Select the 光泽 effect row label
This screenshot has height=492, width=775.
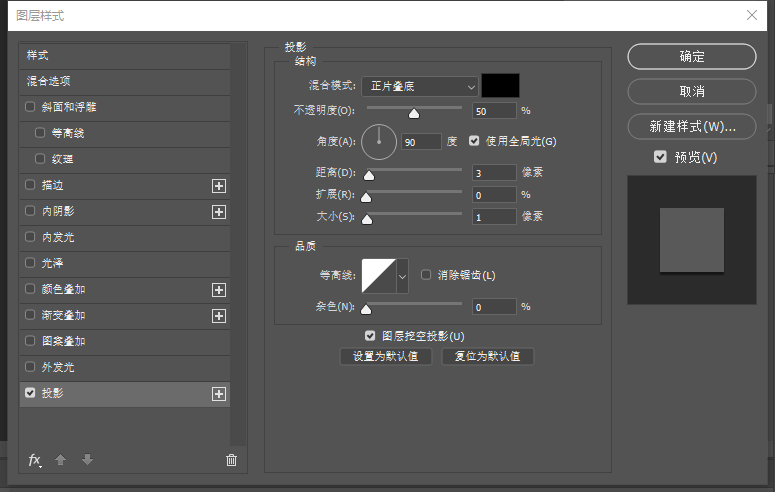[x=52, y=263]
